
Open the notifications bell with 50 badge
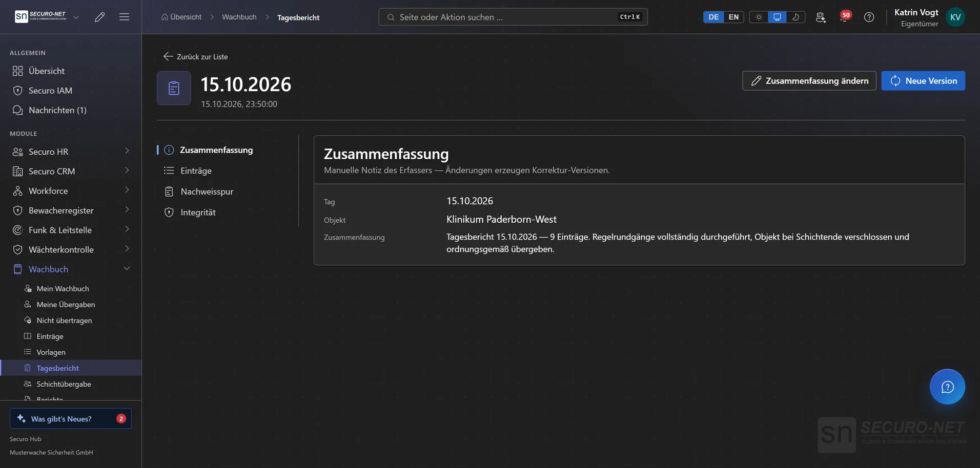tap(844, 17)
